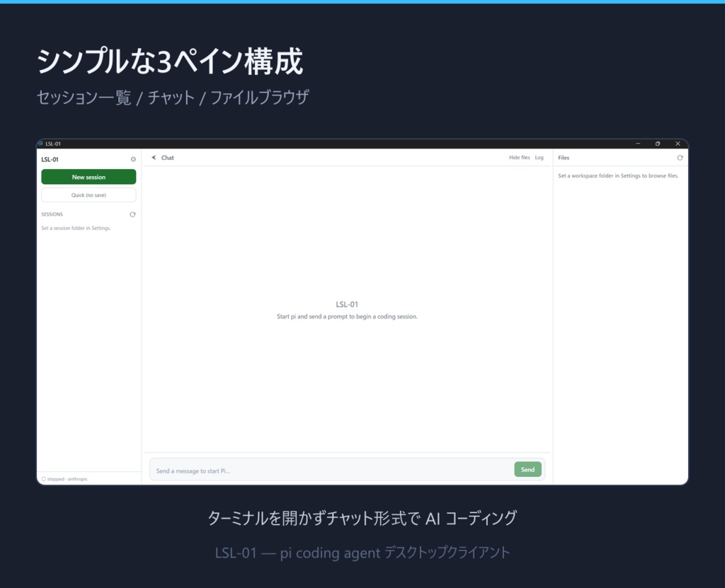The height and width of the screenshot is (588, 725).
Task: Open settings gear icon beside LSL-01 title
Action: 133,159
